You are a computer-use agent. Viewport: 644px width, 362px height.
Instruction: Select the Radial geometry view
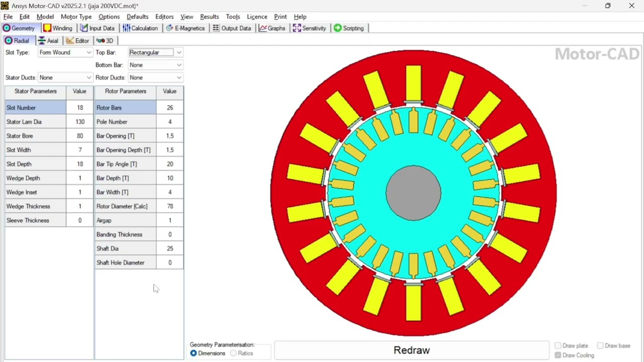[x=17, y=41]
